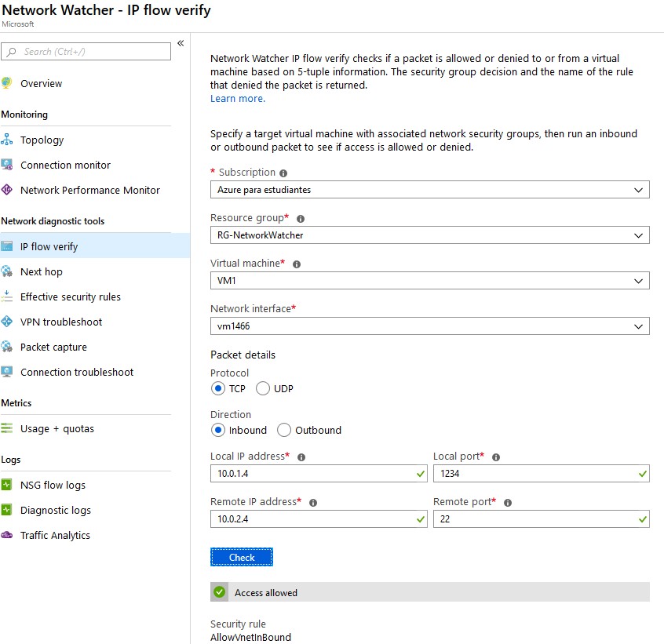Click the Connection monitor icon
This screenshot has height=644, width=664.
click(7, 165)
